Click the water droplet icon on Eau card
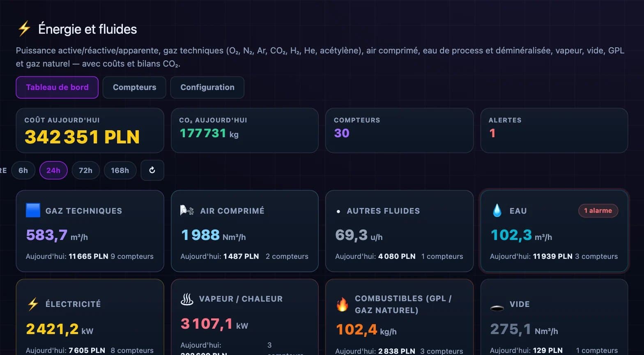644x355 pixels. (x=497, y=210)
